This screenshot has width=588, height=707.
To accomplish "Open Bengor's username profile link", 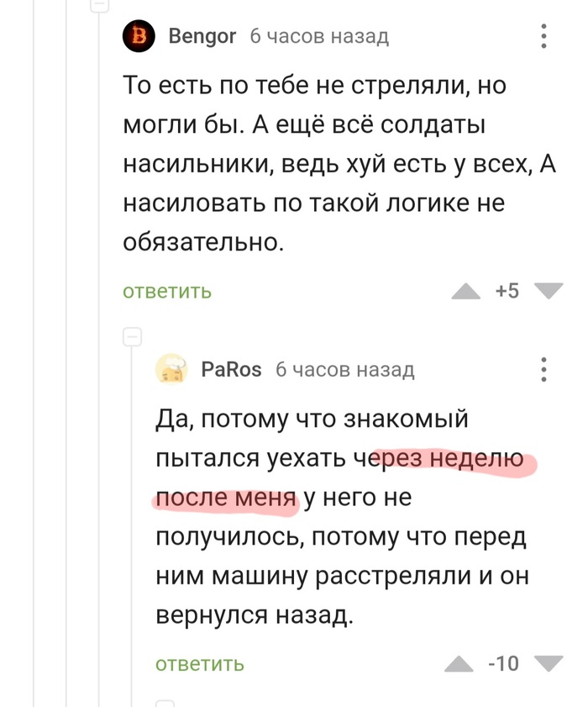I will pos(202,36).
